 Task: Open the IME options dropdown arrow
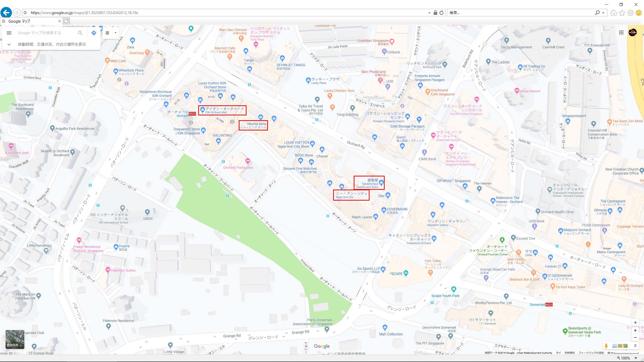coord(115,33)
